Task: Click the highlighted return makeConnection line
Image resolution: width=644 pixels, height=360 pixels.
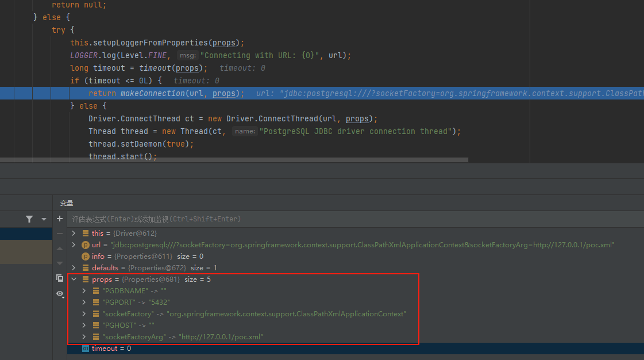Action: tap(322, 93)
